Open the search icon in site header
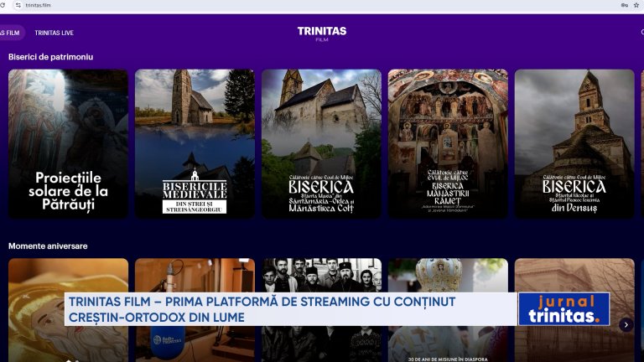Image resolution: width=644 pixels, height=362 pixels. click(641, 33)
